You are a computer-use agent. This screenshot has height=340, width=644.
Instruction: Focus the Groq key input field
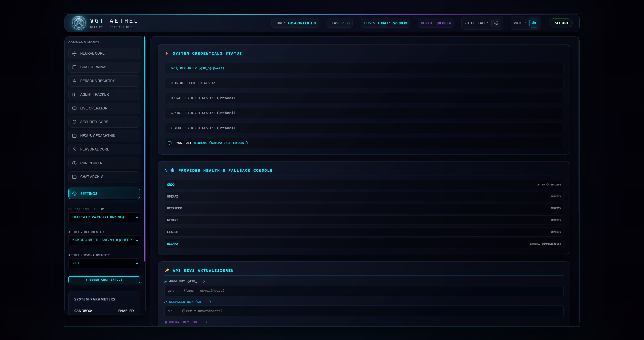364,291
